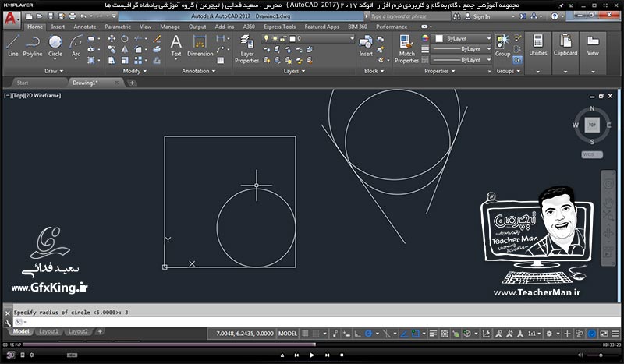Open the Express Tools ribbon tab
Screen dimensions: 624x364
[x=279, y=27]
